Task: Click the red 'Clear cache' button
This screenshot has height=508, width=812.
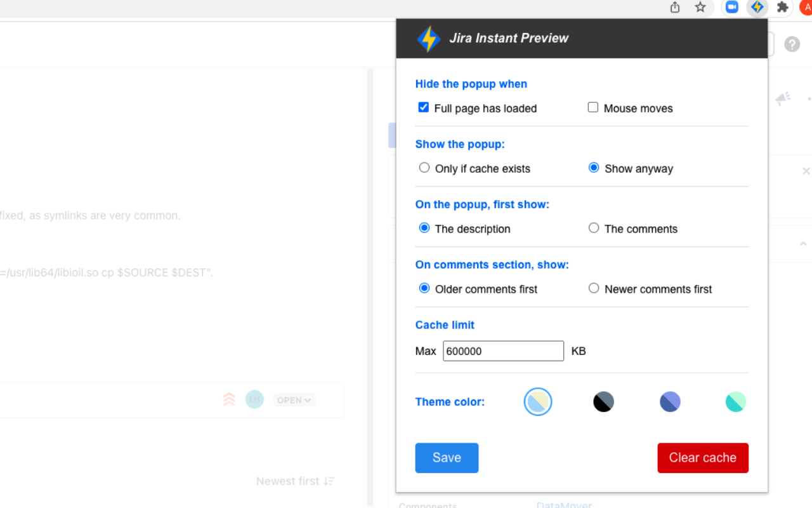Action: tap(703, 458)
